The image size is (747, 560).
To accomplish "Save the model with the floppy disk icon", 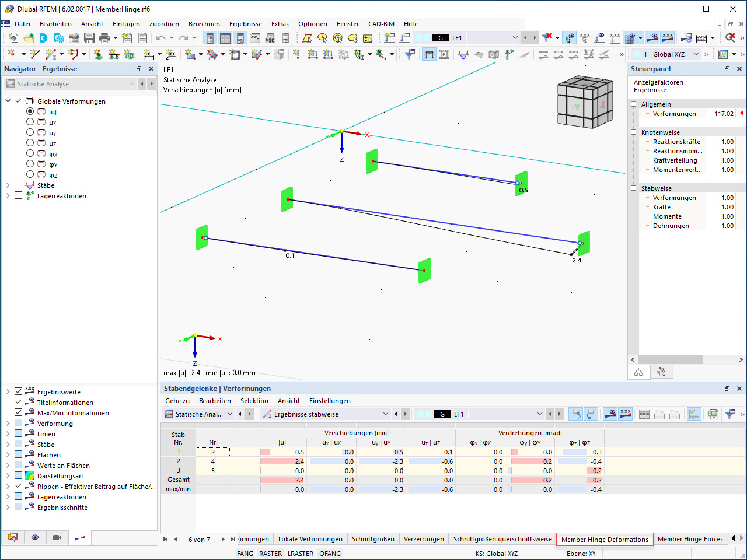I will pyautogui.click(x=89, y=38).
